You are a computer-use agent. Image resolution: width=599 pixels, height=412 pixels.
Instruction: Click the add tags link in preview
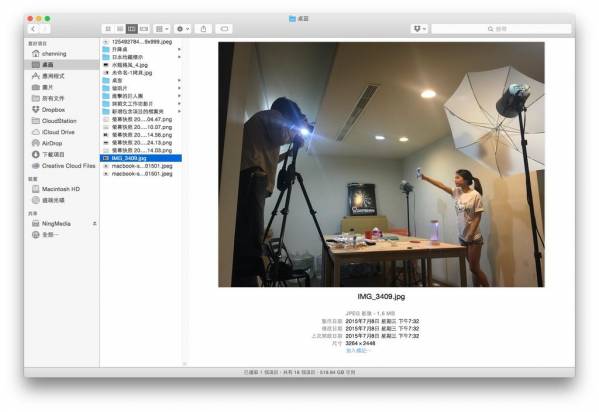[x=357, y=350]
